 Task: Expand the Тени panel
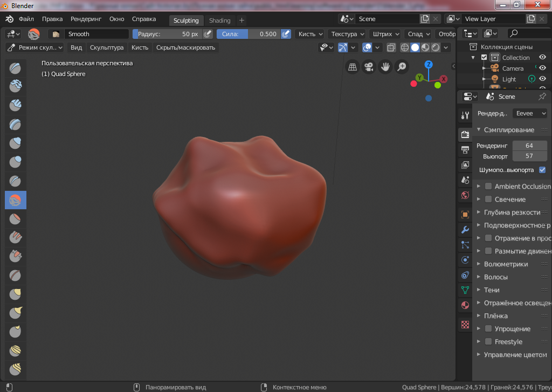[x=492, y=290]
